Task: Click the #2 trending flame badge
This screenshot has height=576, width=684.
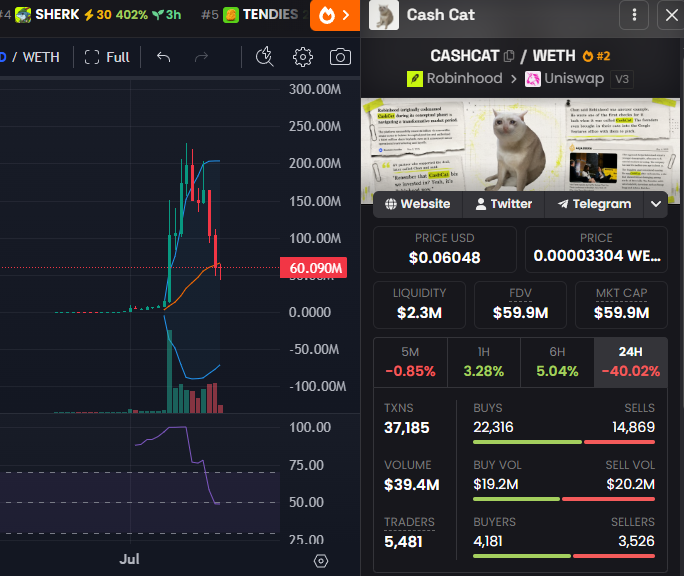Action: [596, 56]
